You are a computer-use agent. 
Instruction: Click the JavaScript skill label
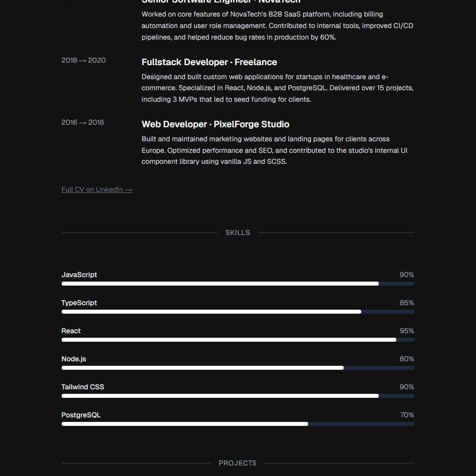[79, 275]
